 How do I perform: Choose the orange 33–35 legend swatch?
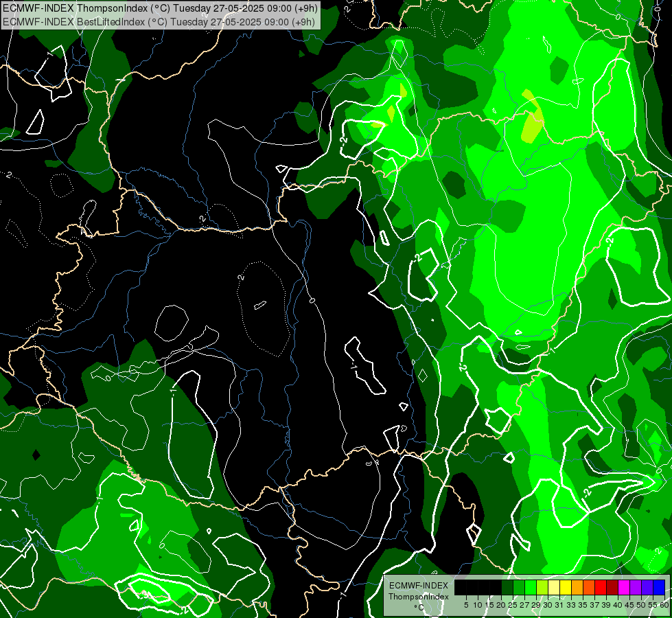(577, 587)
